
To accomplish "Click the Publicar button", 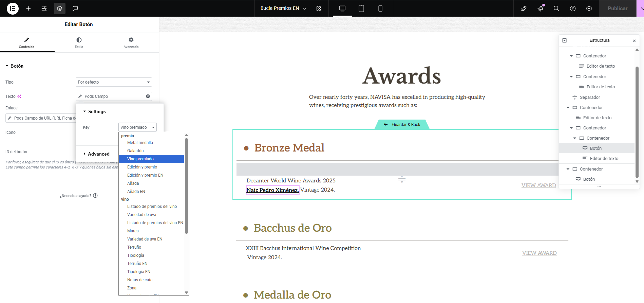I will [x=617, y=8].
